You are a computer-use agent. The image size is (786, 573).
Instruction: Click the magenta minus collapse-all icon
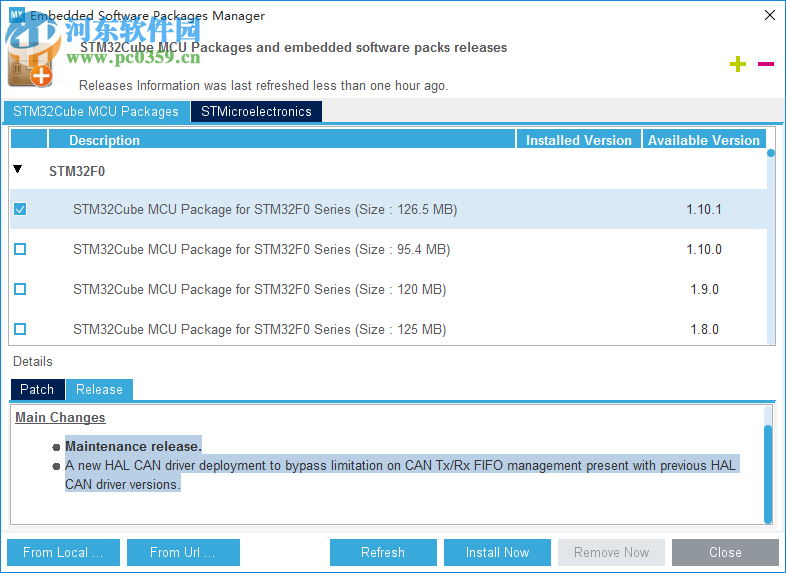coord(765,64)
